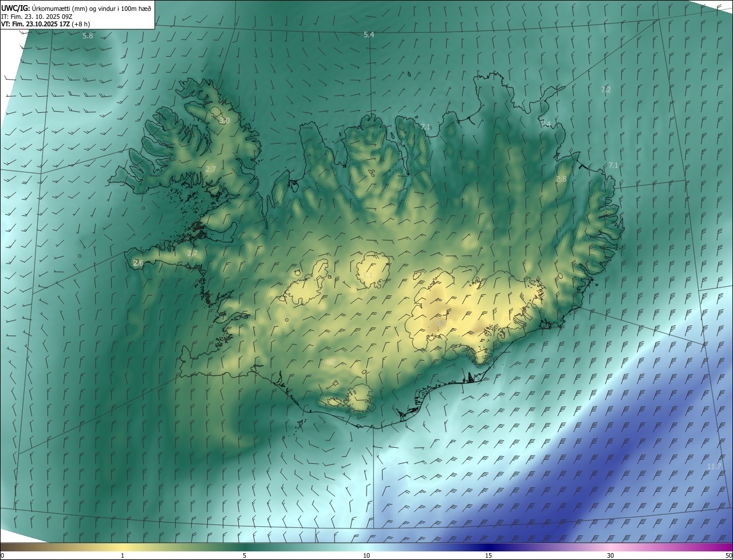Click the 1.1 value label on the glacier
This screenshot has height=560, width=733.
pyautogui.click(x=368, y=275)
